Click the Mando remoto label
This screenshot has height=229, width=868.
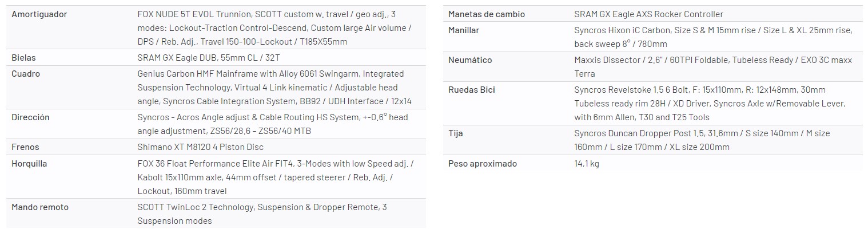(x=39, y=207)
